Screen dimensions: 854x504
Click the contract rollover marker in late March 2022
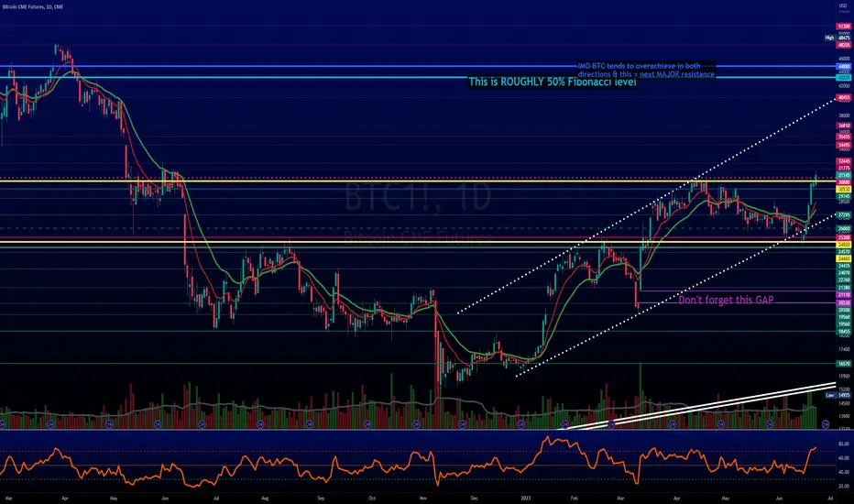coord(50,423)
